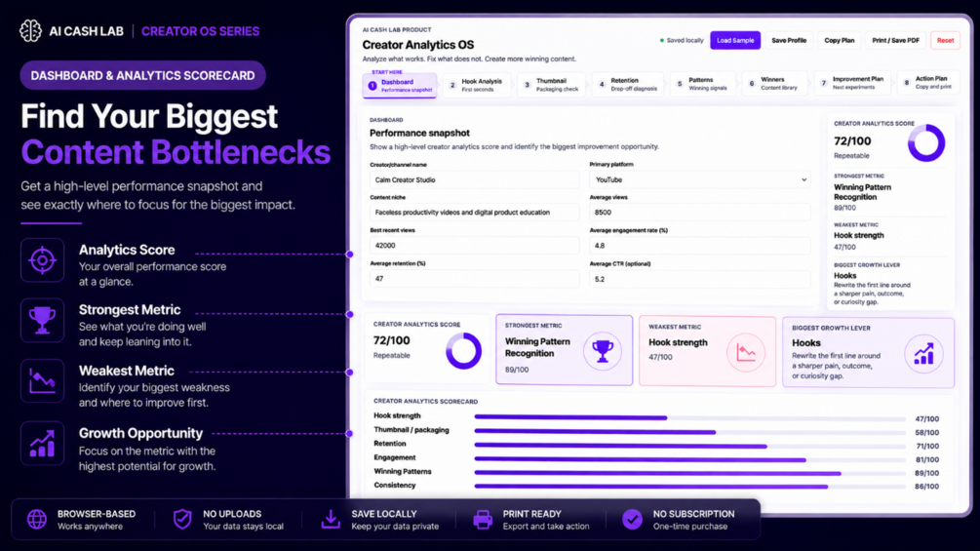
Task: Click the Engagement score bar
Action: [x=690, y=459]
